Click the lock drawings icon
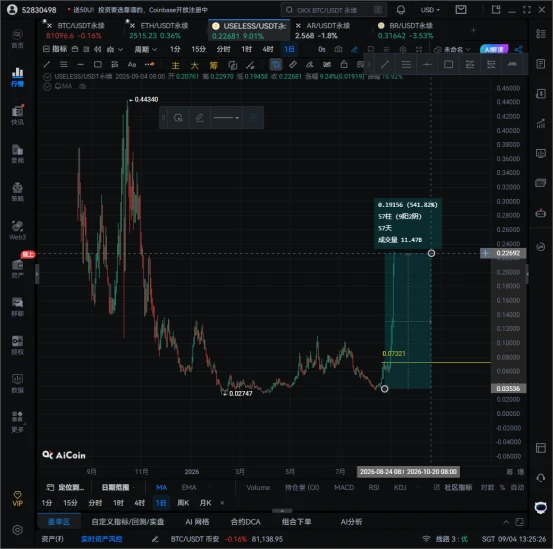Screen dimensions: 554x549 344,64
